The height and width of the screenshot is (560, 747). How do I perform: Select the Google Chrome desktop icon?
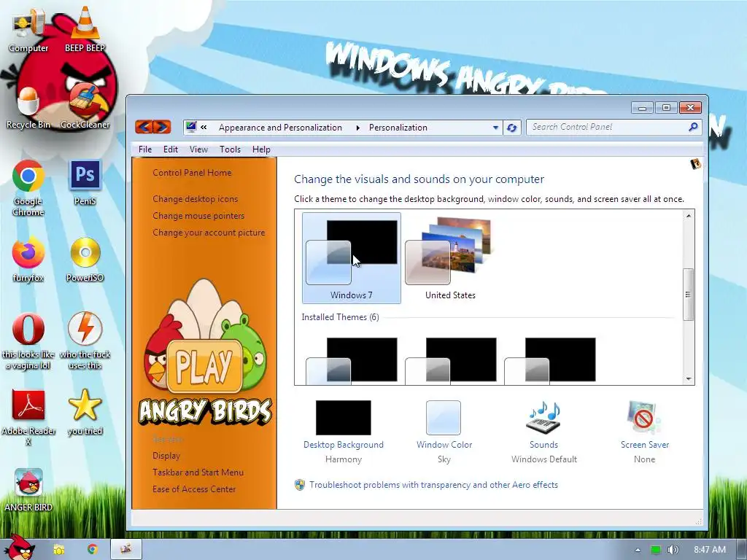[x=28, y=188]
